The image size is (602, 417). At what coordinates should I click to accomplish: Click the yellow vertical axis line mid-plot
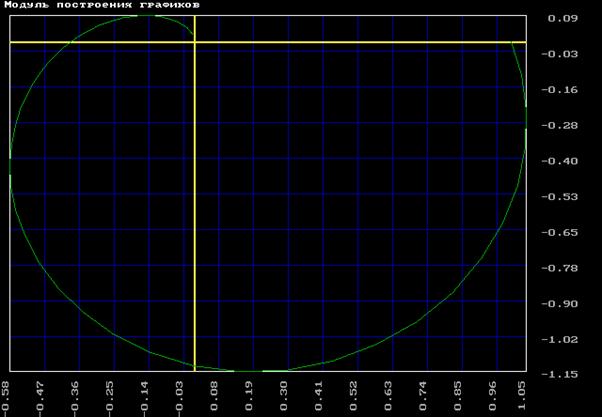click(194, 200)
